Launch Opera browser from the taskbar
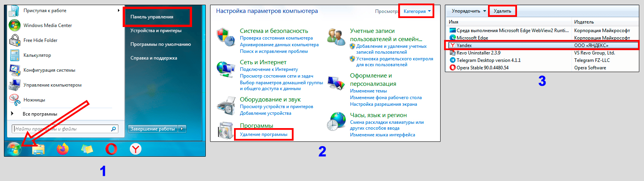This screenshot has height=181, width=644. click(111, 149)
